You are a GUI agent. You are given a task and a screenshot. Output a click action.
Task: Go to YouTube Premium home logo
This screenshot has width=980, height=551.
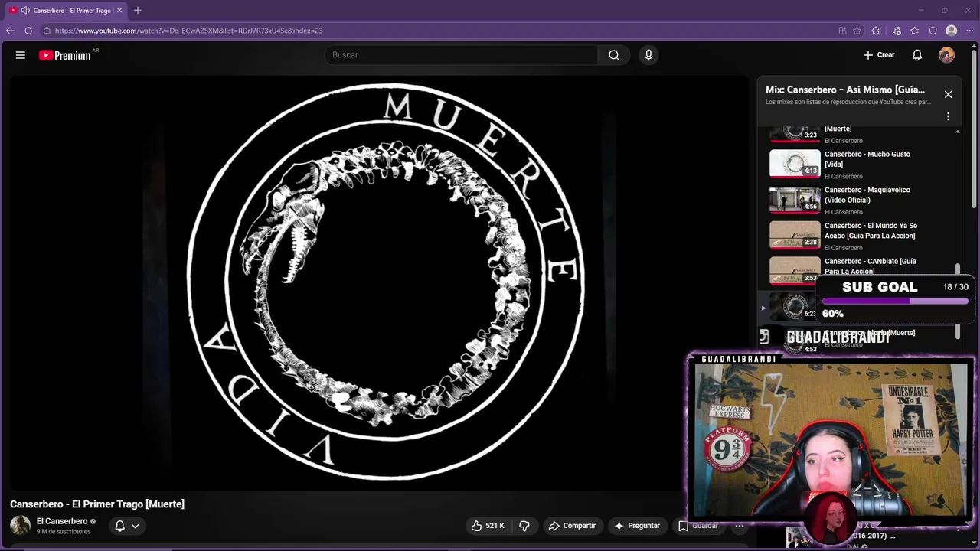(67, 55)
